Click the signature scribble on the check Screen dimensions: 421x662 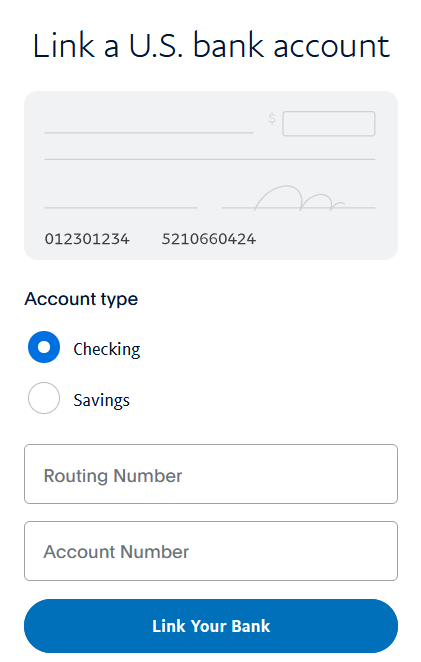[299, 198]
